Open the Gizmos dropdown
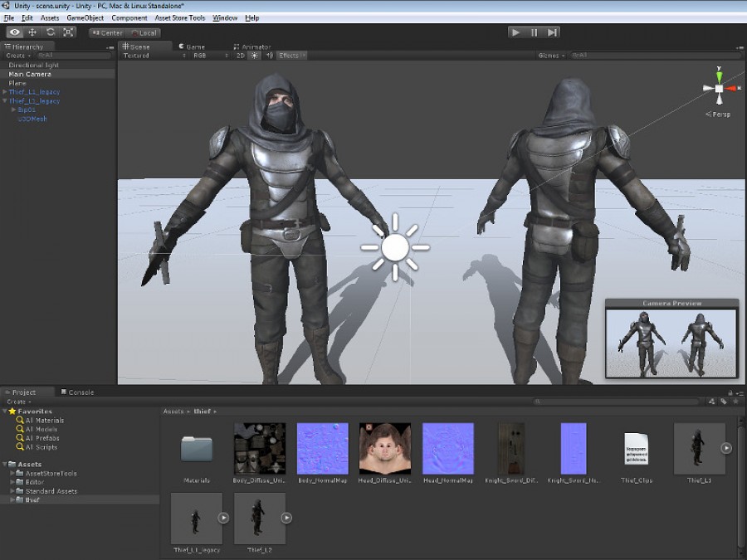The width and height of the screenshot is (747, 560). (x=551, y=56)
